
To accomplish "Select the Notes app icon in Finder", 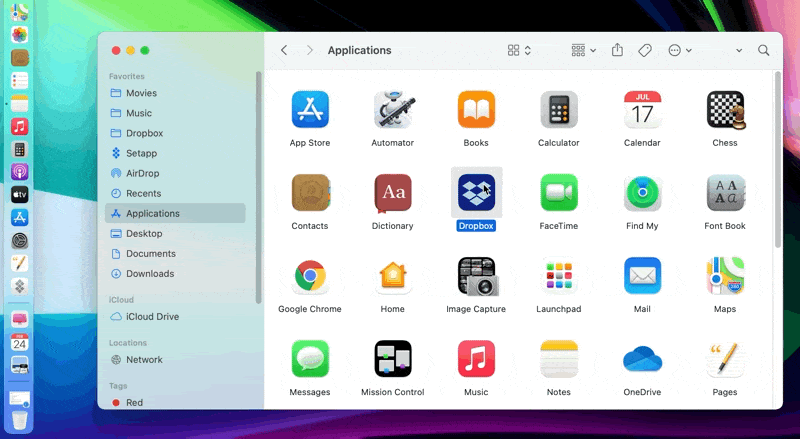I will 559,359.
